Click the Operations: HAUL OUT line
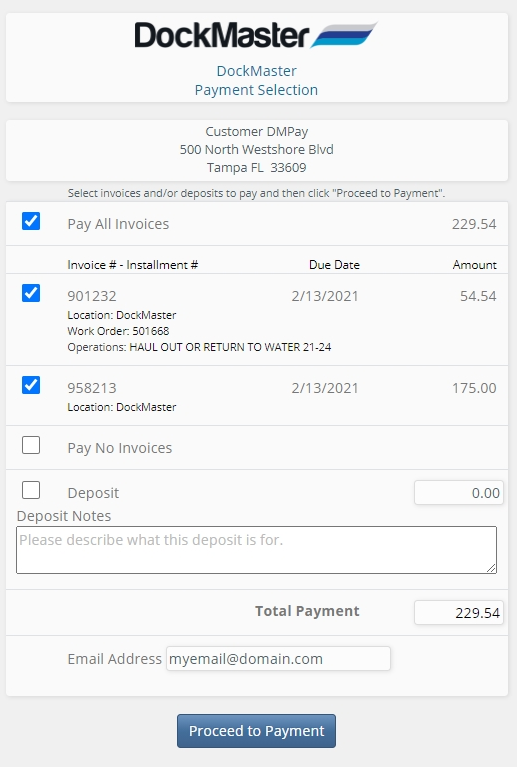The width and height of the screenshot is (517, 767). [x=199, y=347]
